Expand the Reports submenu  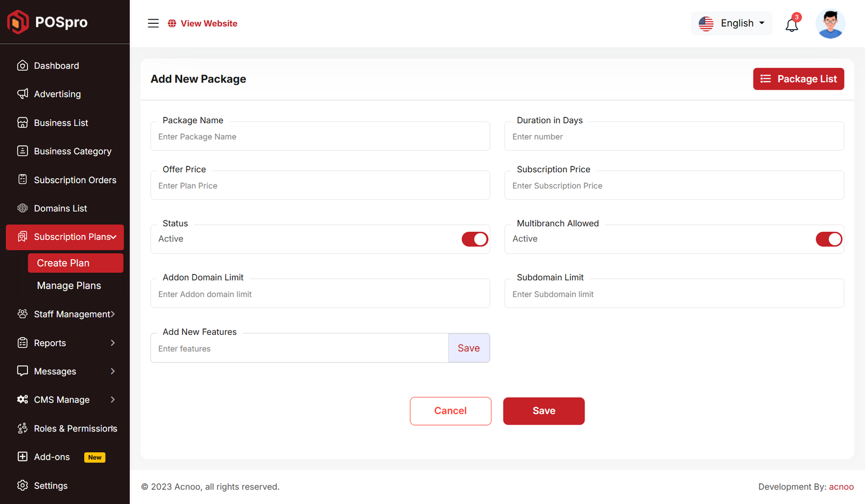coord(65,343)
